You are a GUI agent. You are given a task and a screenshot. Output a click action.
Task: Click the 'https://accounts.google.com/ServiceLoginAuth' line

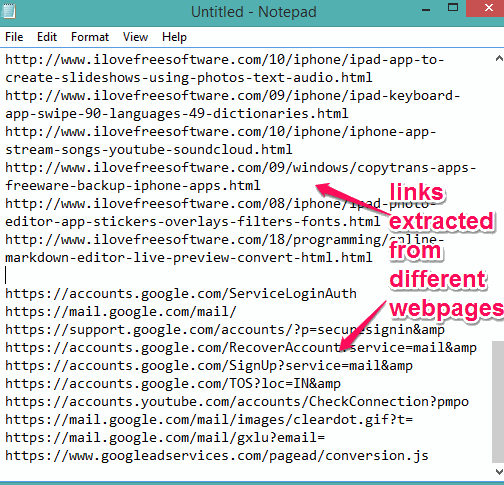[x=181, y=294]
